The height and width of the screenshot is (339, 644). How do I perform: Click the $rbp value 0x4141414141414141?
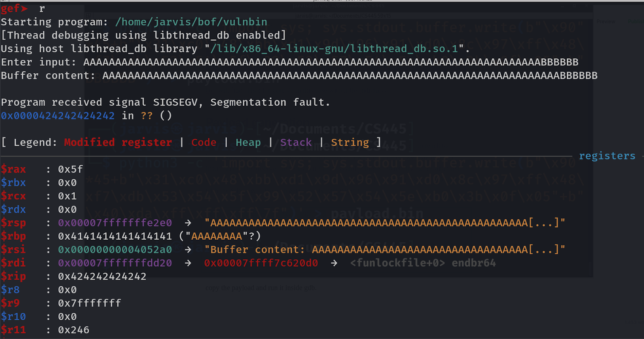[115, 236]
